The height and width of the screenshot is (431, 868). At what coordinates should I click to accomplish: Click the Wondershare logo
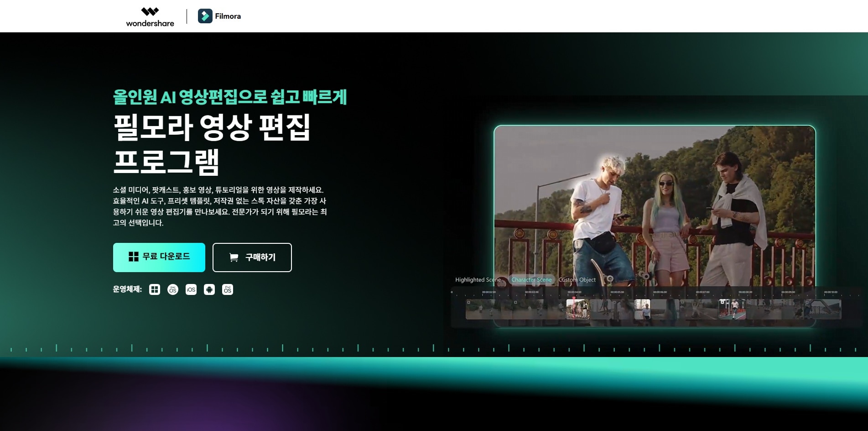(150, 16)
